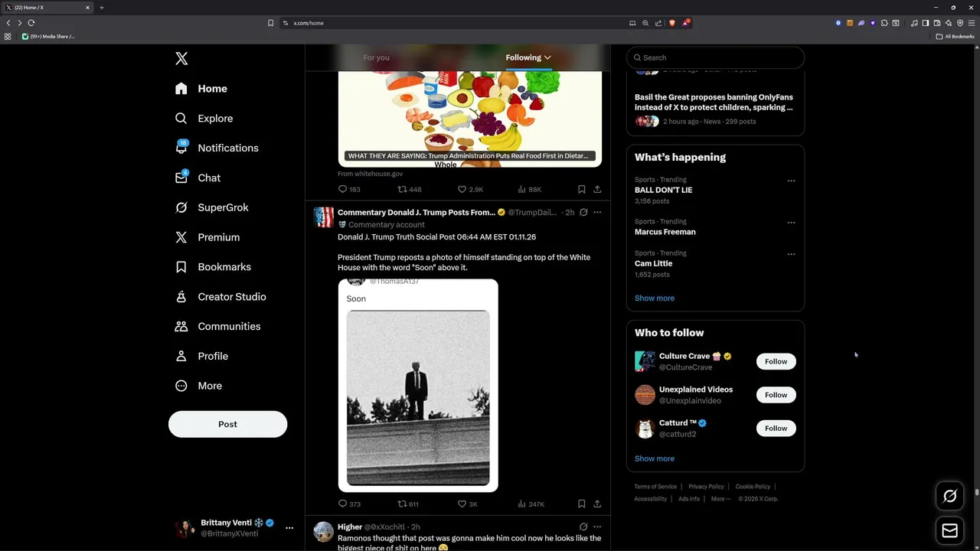Reply to Trump post with 373 replies
Screen dimensions: 980x551
click(x=349, y=504)
